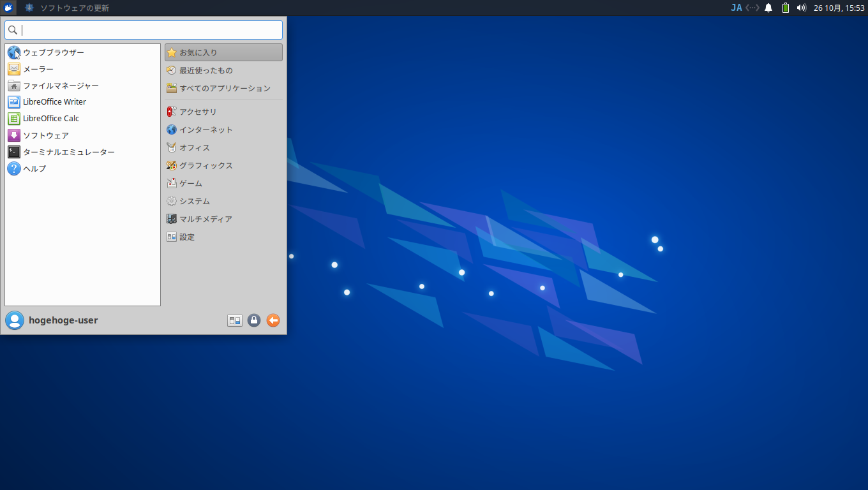The height and width of the screenshot is (490, 868).
Task: Open all settings icon beside lock button
Action: point(235,320)
